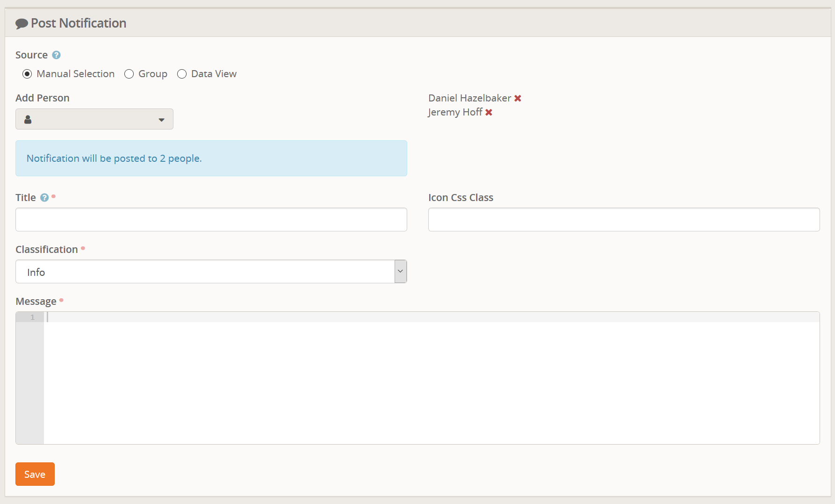
Task: Click the 'Notification will be posted to 2 people.' alert
Action: [x=211, y=158]
